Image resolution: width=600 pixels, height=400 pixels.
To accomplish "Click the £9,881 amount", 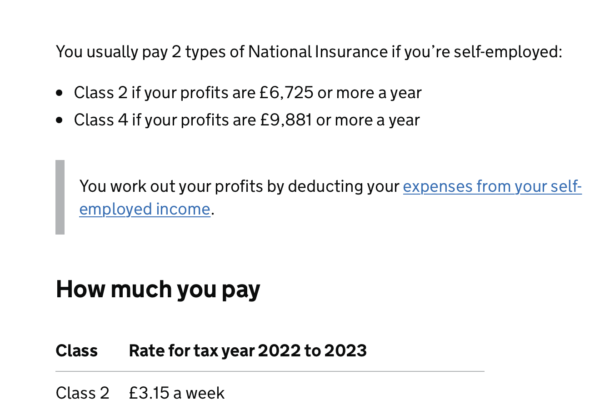I will click(x=286, y=120).
